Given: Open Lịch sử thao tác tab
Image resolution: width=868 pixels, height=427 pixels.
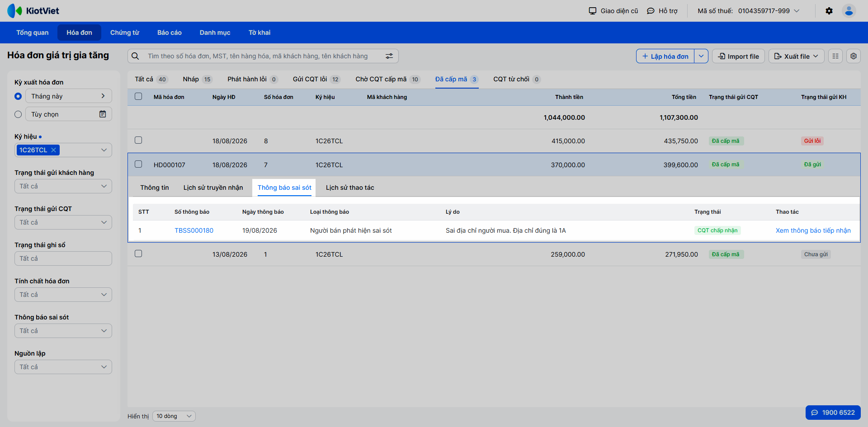Looking at the screenshot, I should (350, 188).
